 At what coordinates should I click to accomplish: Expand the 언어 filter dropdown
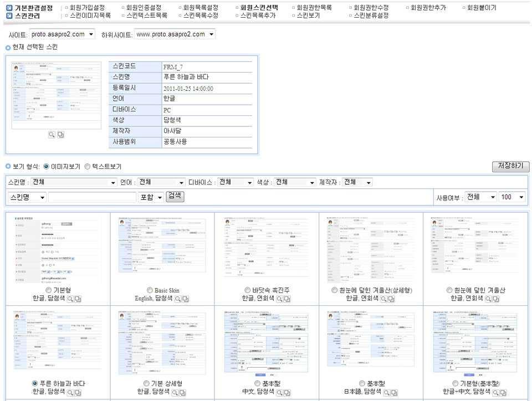161,182
